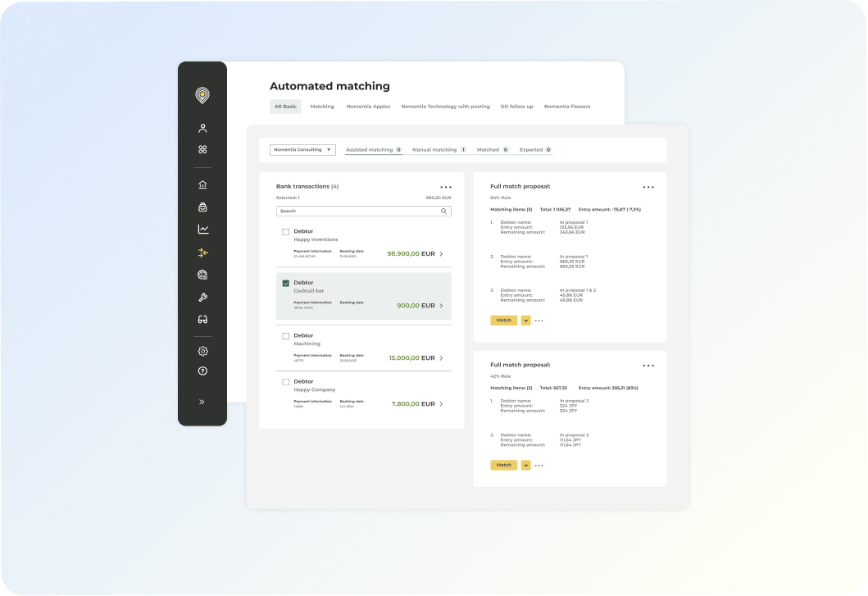Click Match button in the 42% rule proposal
The height and width of the screenshot is (596, 868).
[x=504, y=466]
